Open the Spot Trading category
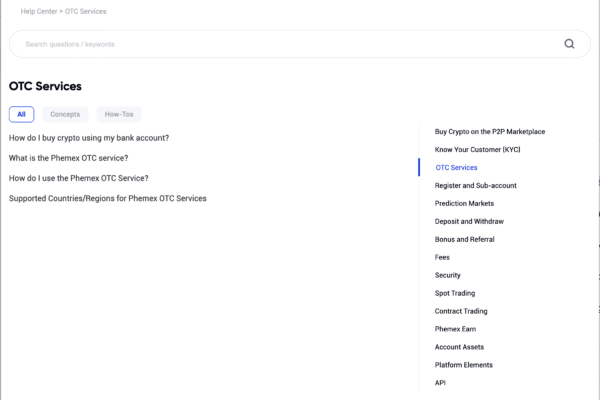 tap(455, 293)
